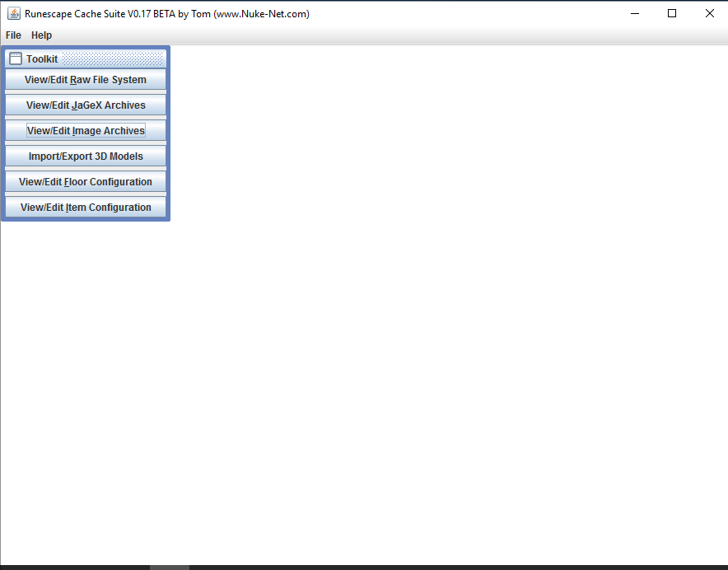
Task: Close the Runescape Cache Suite window
Action: coord(709,13)
